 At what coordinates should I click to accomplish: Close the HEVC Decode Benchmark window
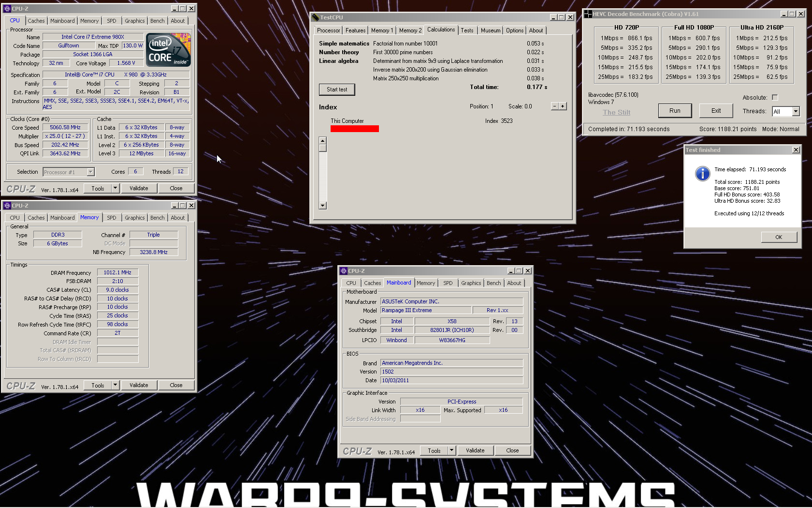801,14
